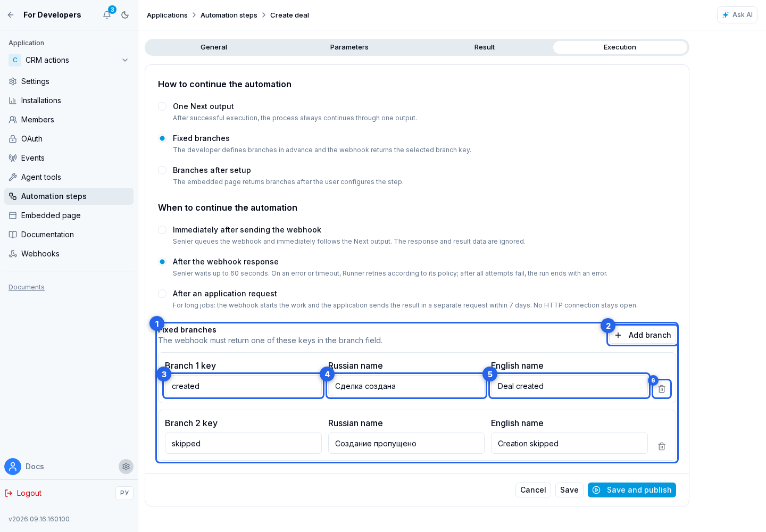Choose After an application request radio
Viewport: 766px width, 532px height.
(x=162, y=294)
